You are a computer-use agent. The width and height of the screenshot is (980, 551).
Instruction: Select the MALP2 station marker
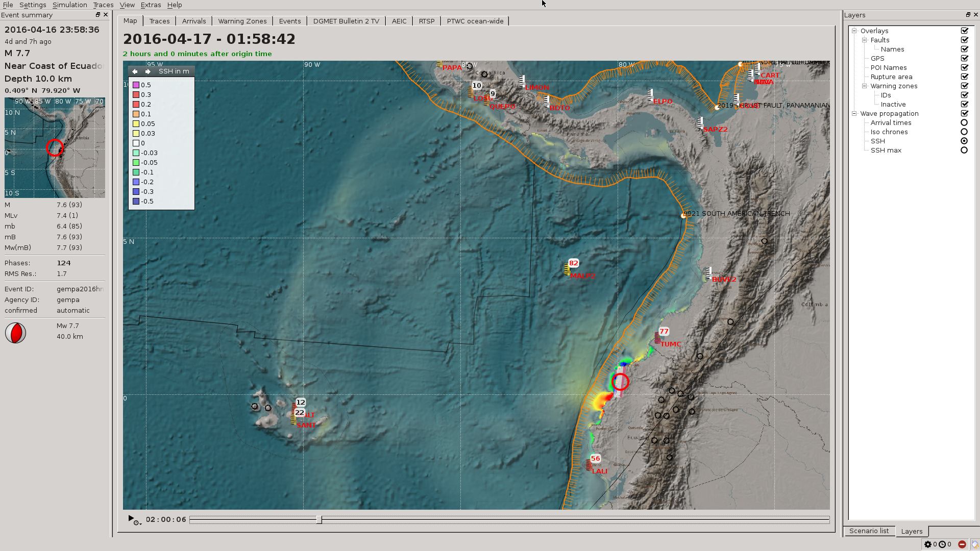pos(567,269)
